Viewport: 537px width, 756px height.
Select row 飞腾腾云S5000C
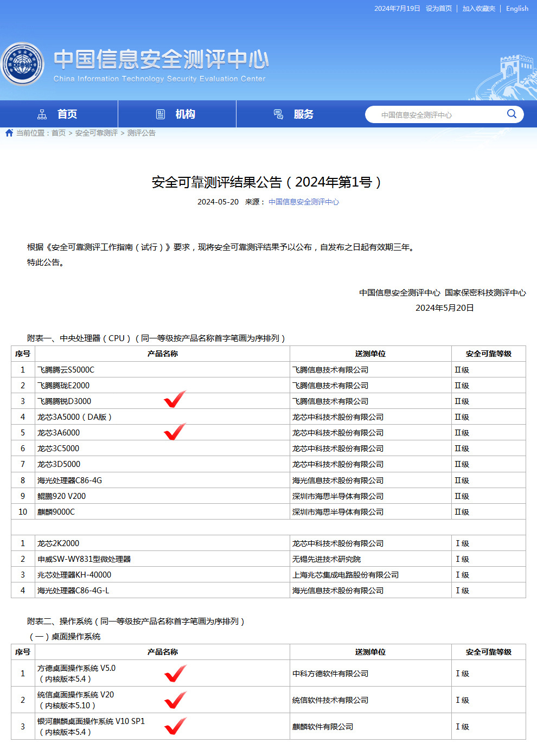[268, 370]
